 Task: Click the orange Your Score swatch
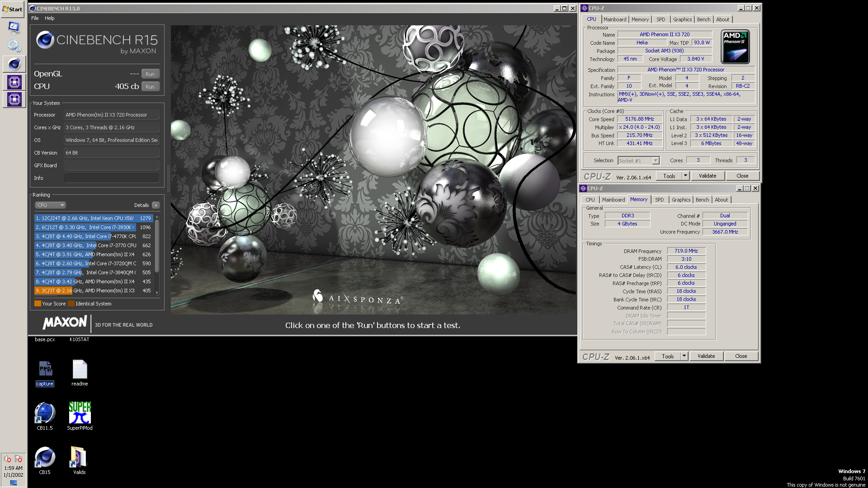pos(38,304)
